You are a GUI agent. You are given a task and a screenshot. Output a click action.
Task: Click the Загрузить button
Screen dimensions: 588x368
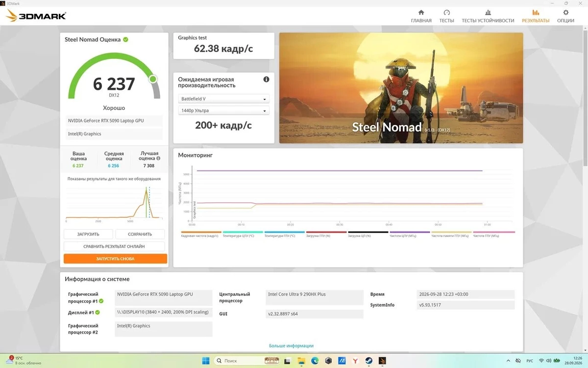tap(88, 234)
